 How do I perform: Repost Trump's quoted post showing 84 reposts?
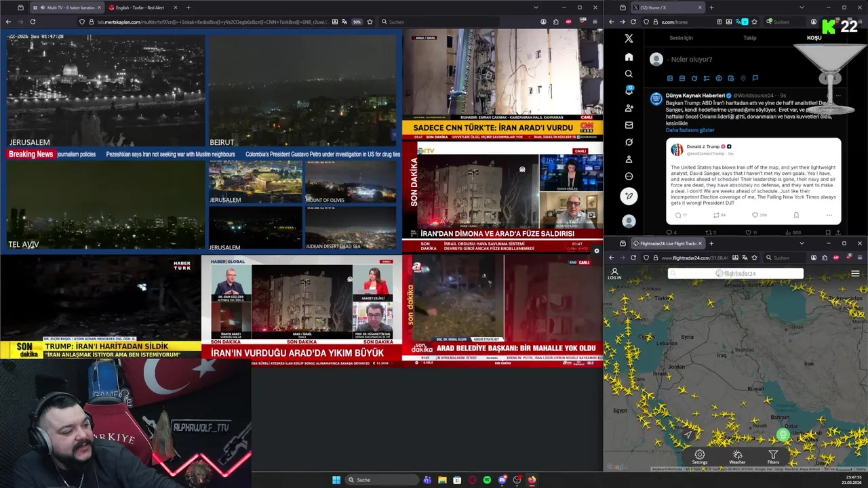[x=716, y=215]
